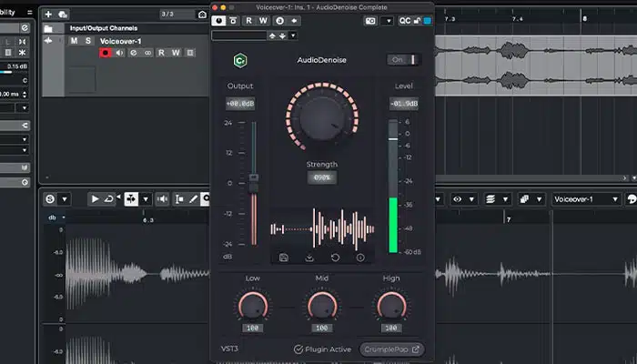
Task: Click the sample editor solo S icon
Action: pos(50,199)
